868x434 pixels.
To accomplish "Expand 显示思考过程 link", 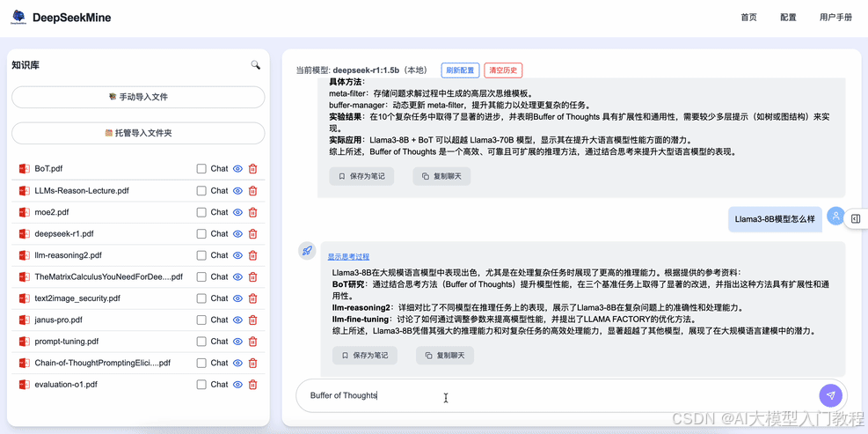I will click(348, 257).
